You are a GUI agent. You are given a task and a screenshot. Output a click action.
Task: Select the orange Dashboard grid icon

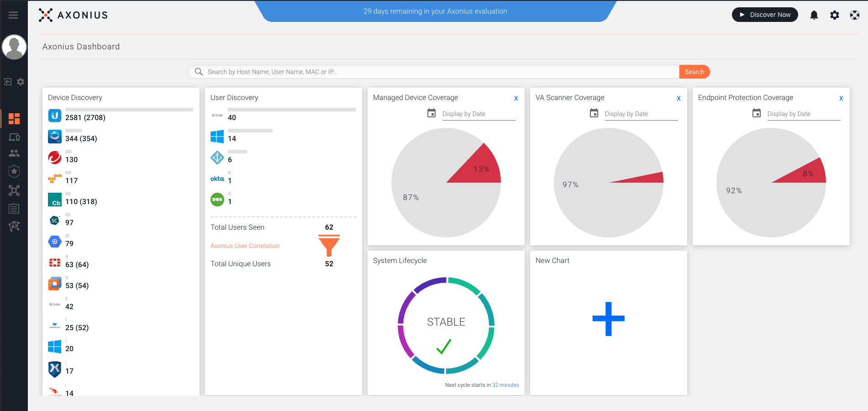pos(14,119)
